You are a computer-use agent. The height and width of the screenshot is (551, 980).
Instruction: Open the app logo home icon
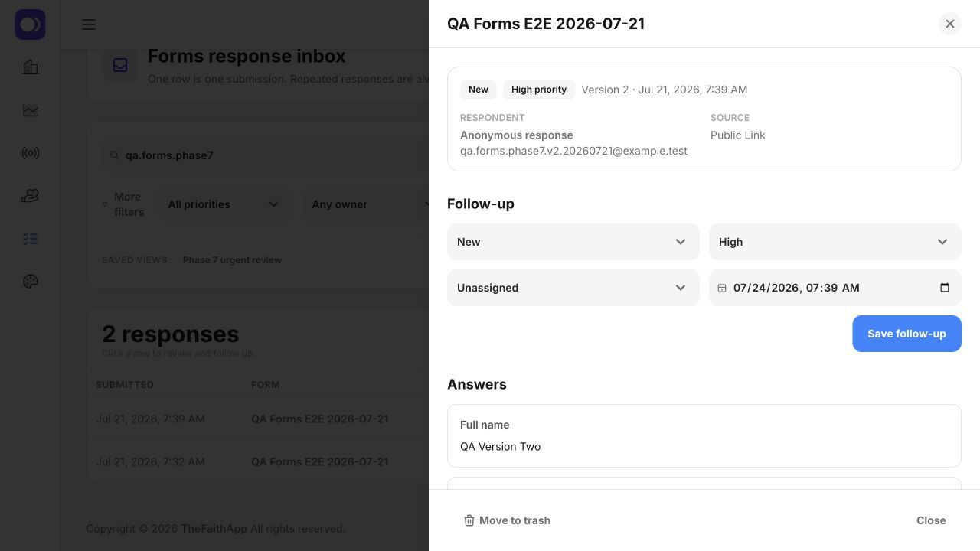point(31,24)
